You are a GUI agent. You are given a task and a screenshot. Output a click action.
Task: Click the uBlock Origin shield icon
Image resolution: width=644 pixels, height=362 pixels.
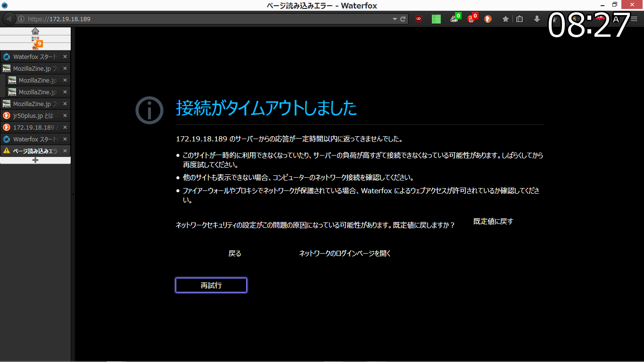tap(418, 19)
